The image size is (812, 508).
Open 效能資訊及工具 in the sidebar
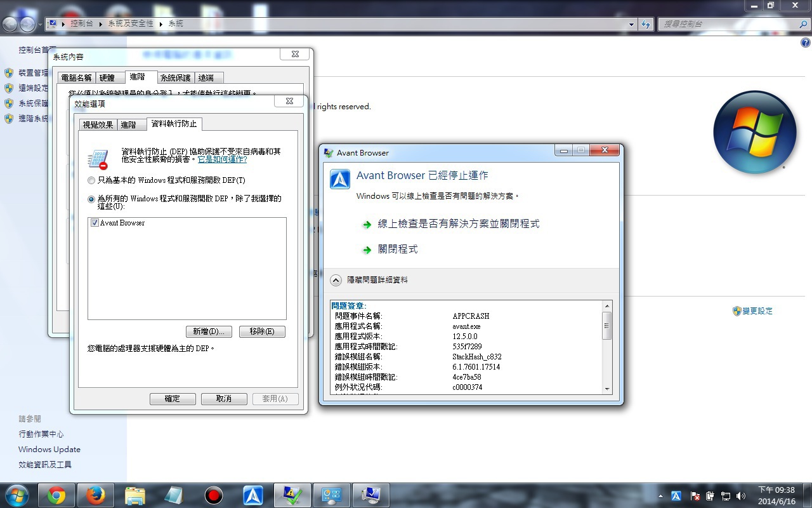[45, 465]
